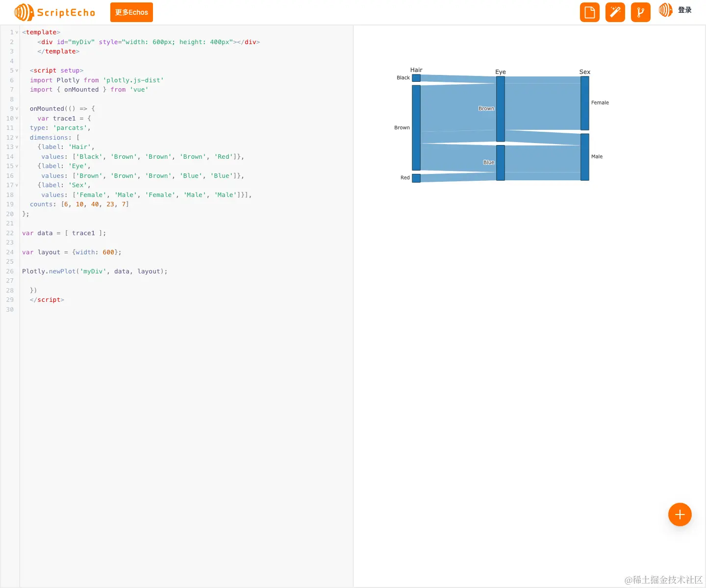This screenshot has height=588, width=706.
Task: Click the 'plotly.js-dist' import string
Action: click(x=133, y=80)
